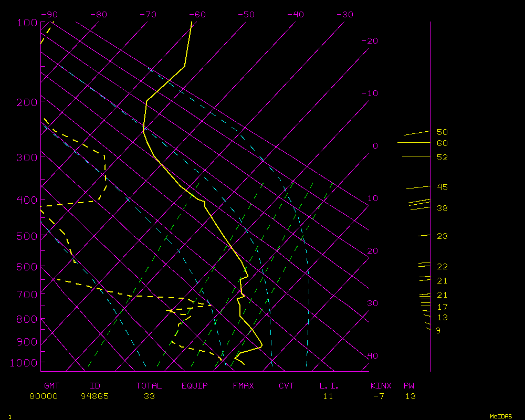The width and height of the screenshot is (525, 420).
Task: Click the L.I. value 11
Action: (x=328, y=396)
